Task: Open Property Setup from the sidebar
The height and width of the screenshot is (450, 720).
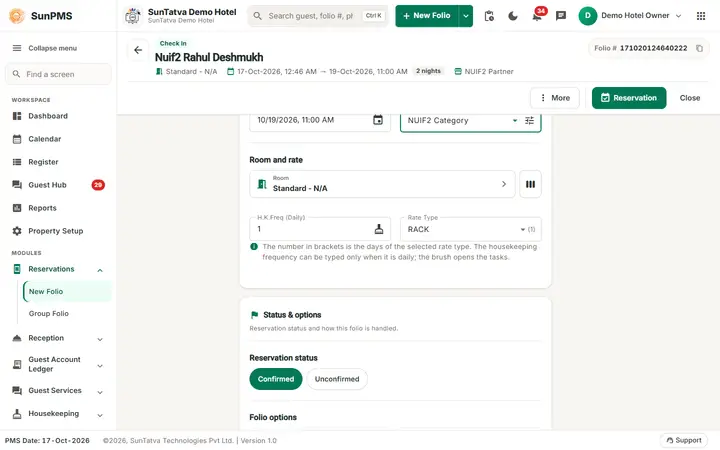Action: pyautogui.click(x=58, y=231)
